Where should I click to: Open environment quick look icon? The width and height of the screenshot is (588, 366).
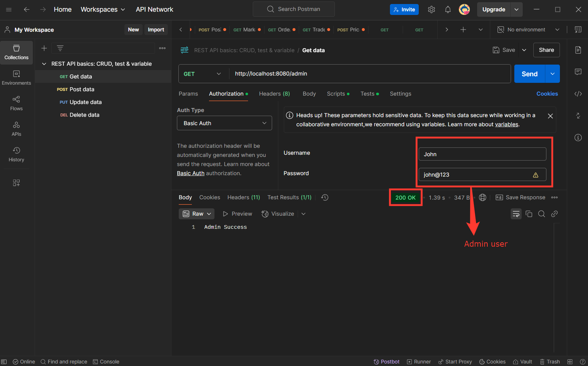pyautogui.click(x=578, y=30)
